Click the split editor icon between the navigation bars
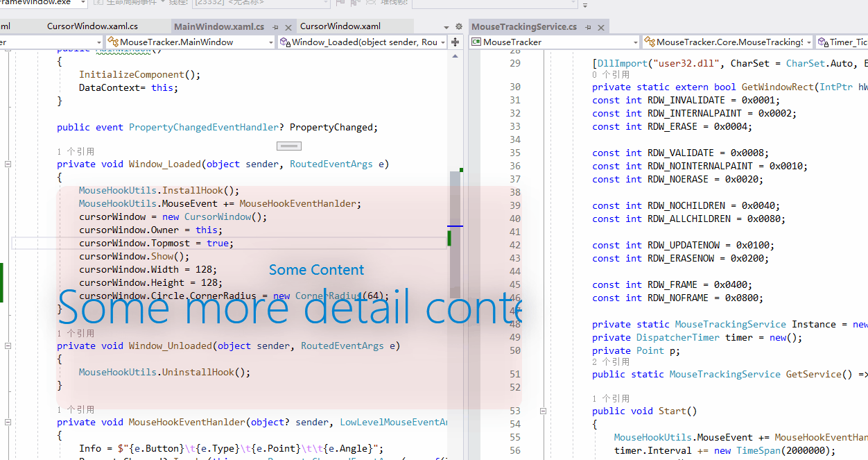 click(x=454, y=42)
